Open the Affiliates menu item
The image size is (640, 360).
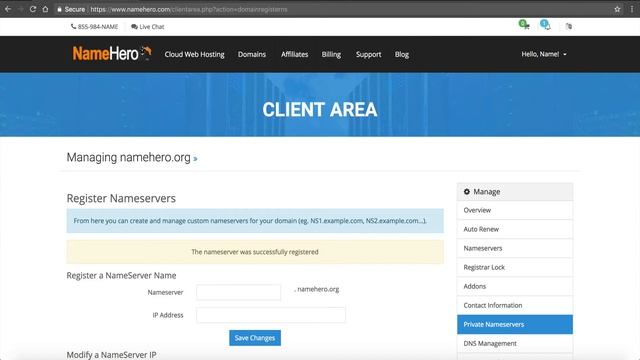(294, 54)
